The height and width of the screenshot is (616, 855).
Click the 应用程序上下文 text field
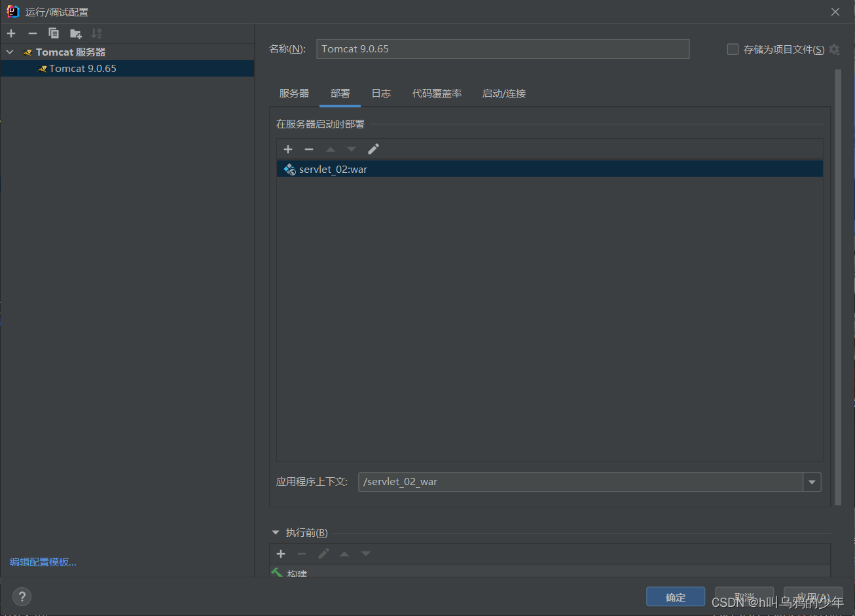(x=581, y=482)
